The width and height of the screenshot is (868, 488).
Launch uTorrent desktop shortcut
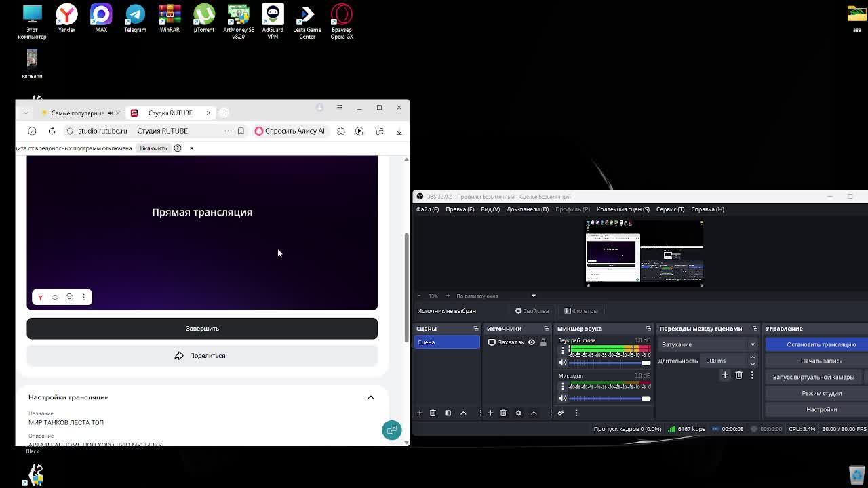coord(204,19)
